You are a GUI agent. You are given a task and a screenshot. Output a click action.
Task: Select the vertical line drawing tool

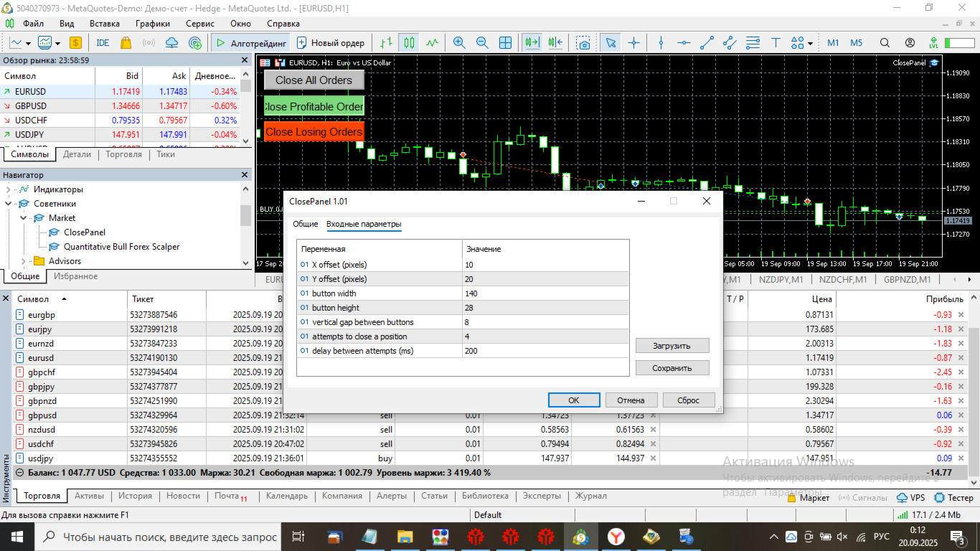[661, 43]
